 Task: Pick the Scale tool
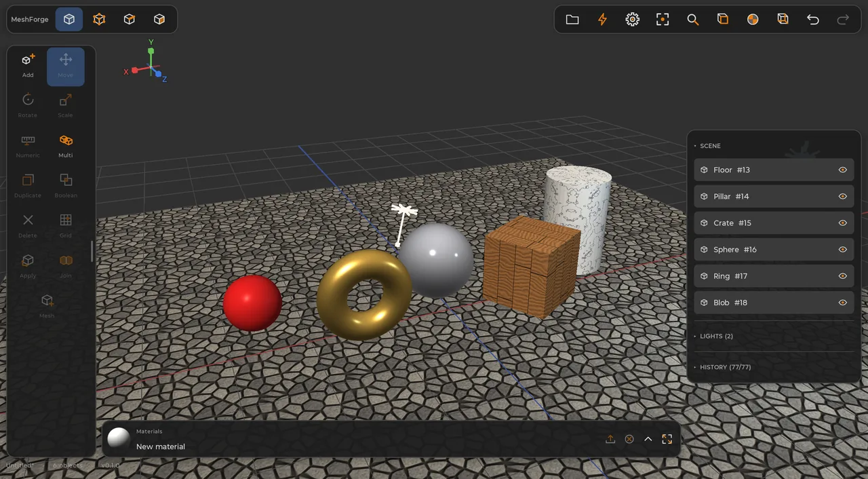tap(66, 107)
